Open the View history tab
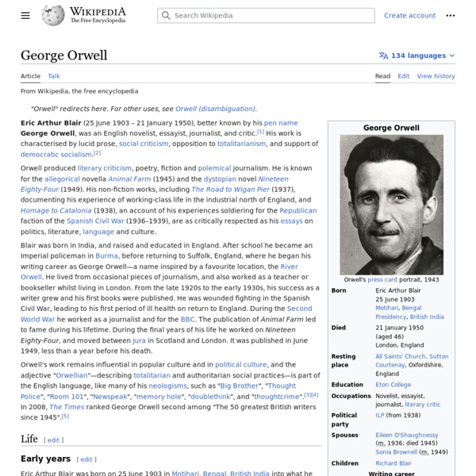Screen dimensions: 476x476 (x=436, y=76)
